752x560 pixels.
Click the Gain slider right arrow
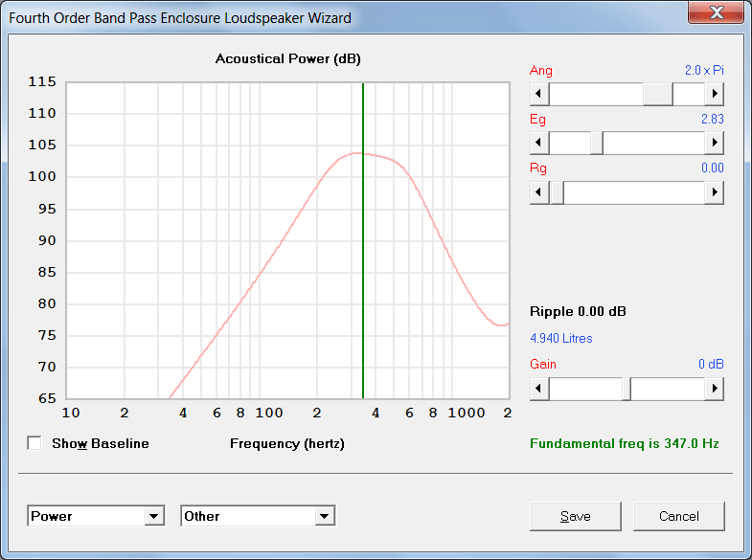tap(714, 389)
